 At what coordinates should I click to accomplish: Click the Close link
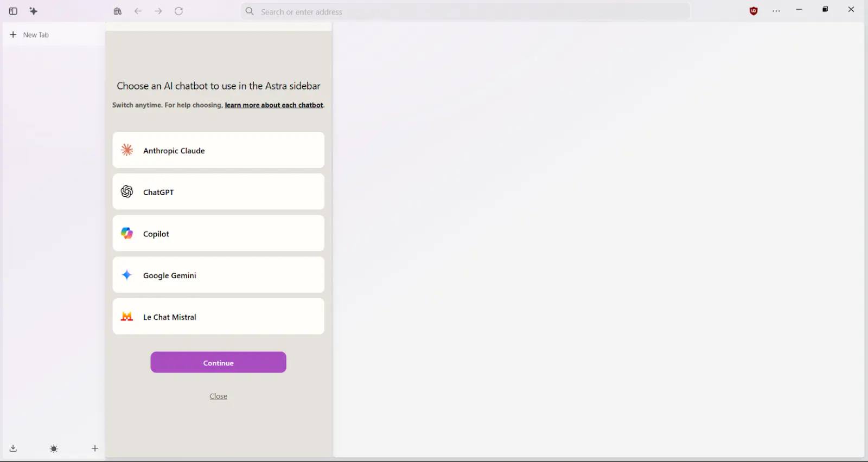coord(219,396)
